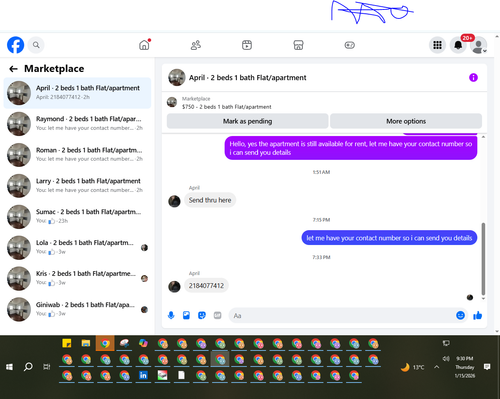The image size is (500, 399).
Task: Click the taskbar volume speaker icon
Action: point(446,359)
